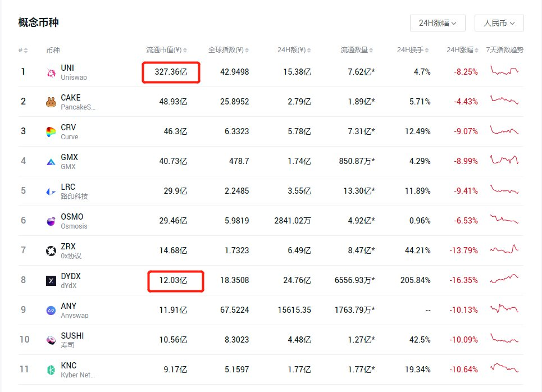
Task: Click UNI market cap 327.36亿
Action: tap(171, 72)
